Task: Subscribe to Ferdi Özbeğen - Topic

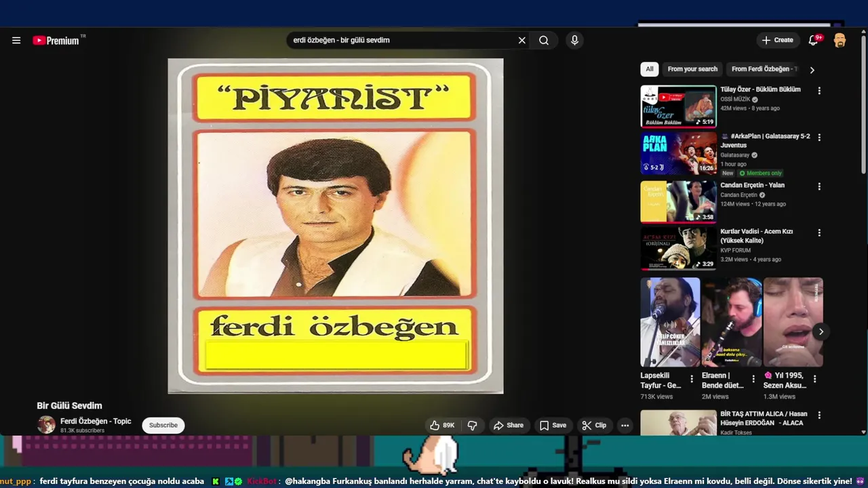Action: (x=163, y=426)
